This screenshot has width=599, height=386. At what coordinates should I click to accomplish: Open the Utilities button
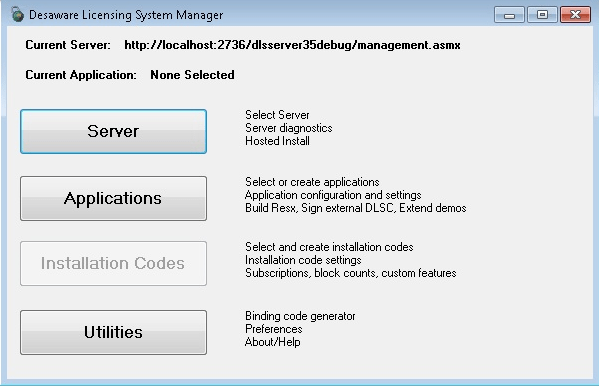113,332
